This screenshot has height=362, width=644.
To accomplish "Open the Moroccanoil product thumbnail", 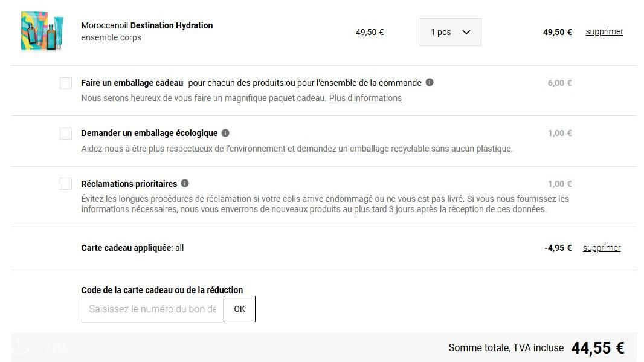I will [x=42, y=31].
